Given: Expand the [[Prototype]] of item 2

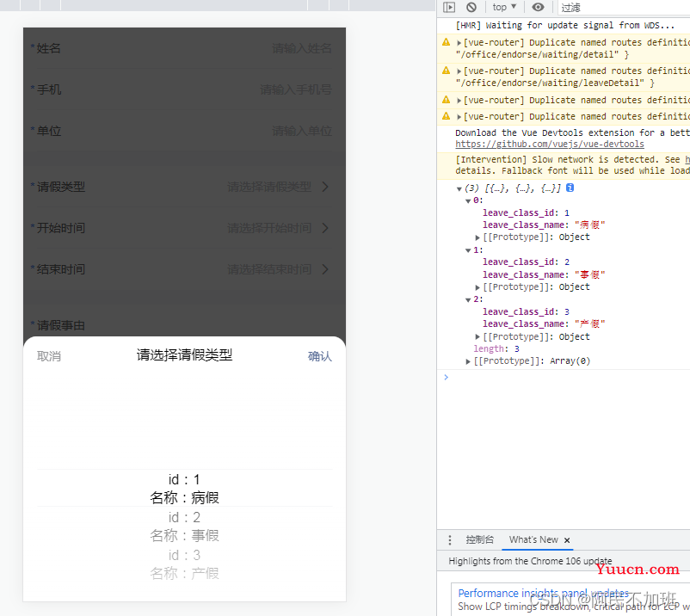Looking at the screenshot, I should (x=477, y=337).
